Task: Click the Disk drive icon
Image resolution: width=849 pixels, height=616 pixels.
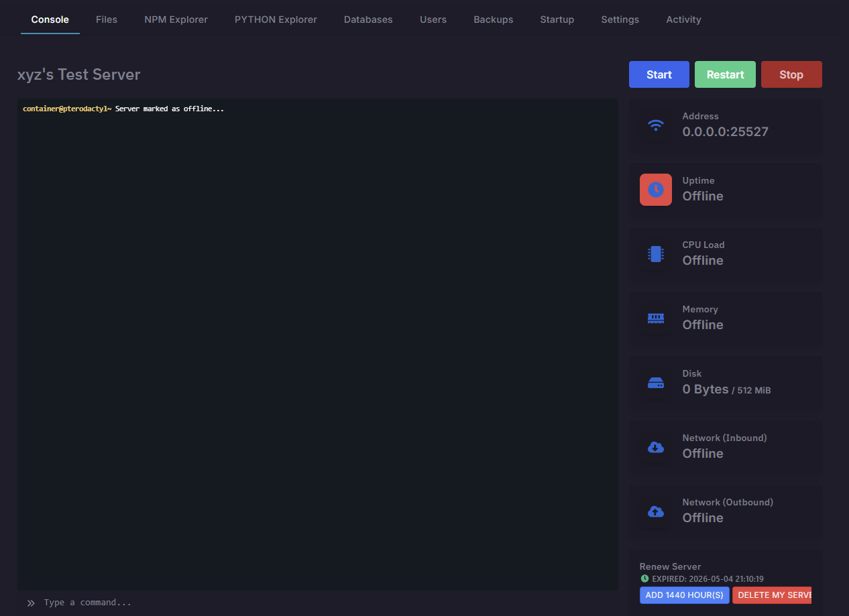Action: [655, 383]
